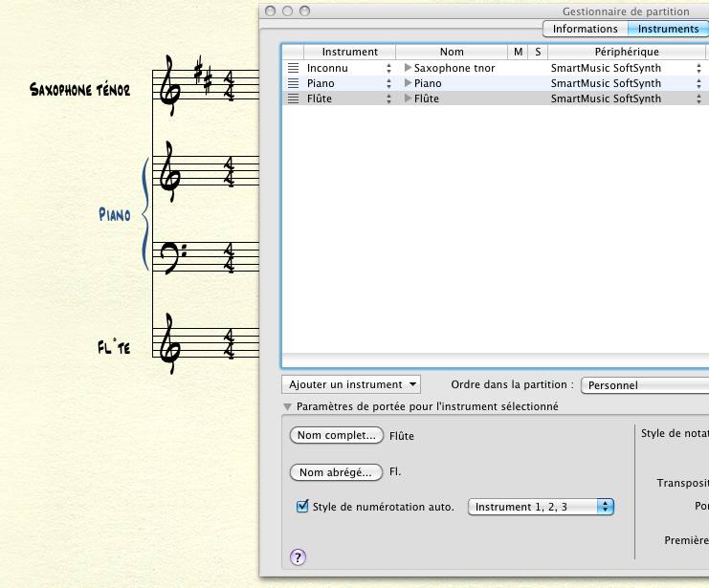Click the Nom complet... button
The image size is (709, 588).
point(336,436)
